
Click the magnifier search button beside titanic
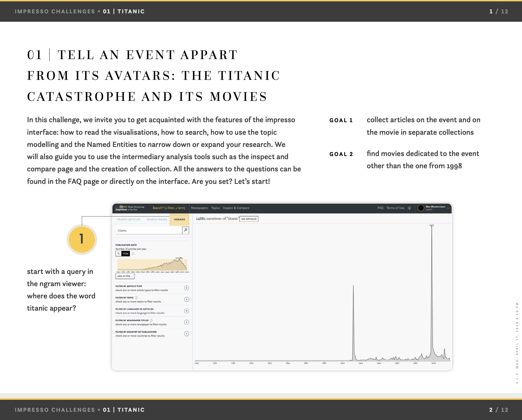(x=185, y=230)
